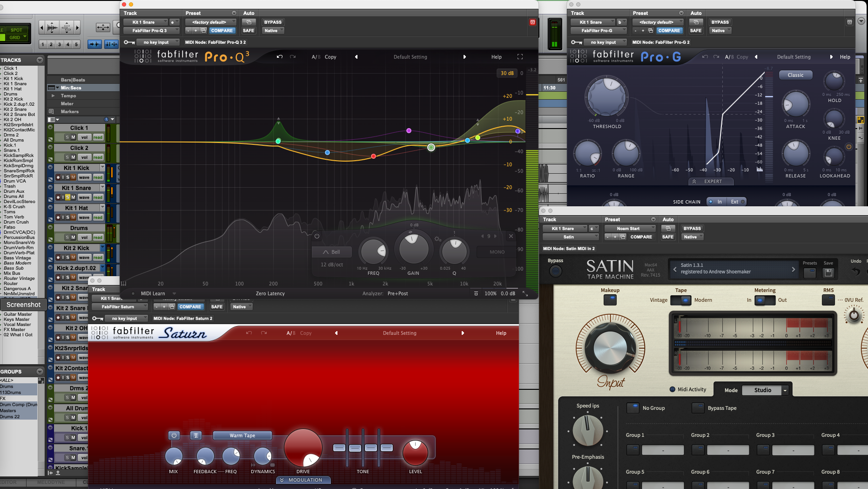Go to next Satin preset display arrow
Image resolution: width=868 pixels, height=489 pixels.
coord(794,269)
